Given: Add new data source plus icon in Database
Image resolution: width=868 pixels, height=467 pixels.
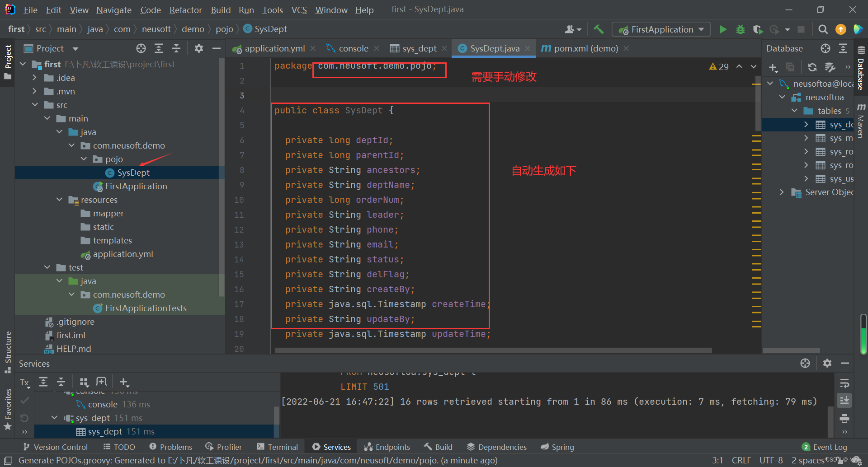Looking at the screenshot, I should coord(773,67).
